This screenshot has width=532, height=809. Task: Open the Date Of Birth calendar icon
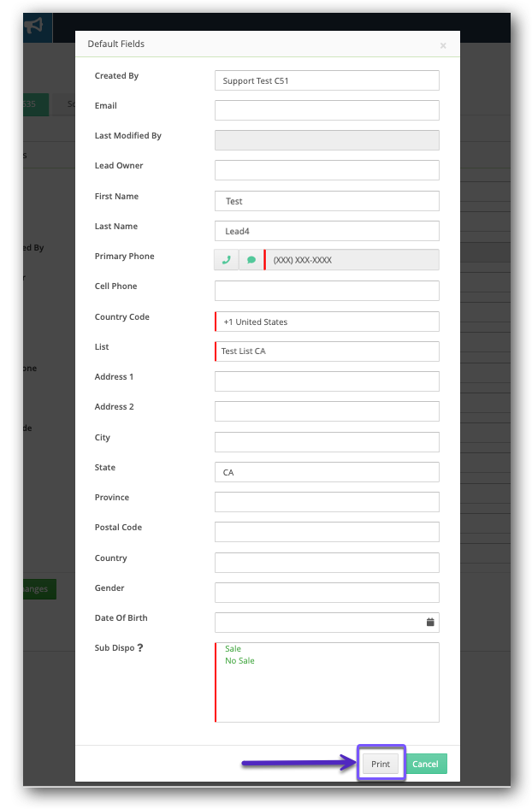click(430, 623)
